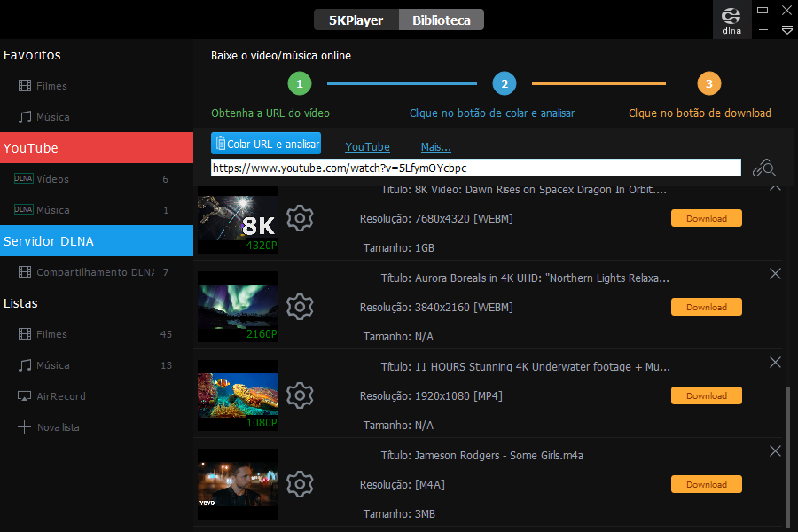
Task: Click the YouTube URL input field
Action: point(475,168)
